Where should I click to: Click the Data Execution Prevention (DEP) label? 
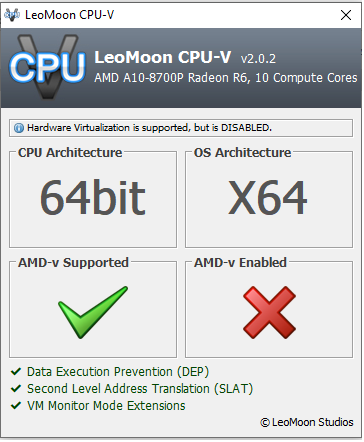tap(118, 372)
